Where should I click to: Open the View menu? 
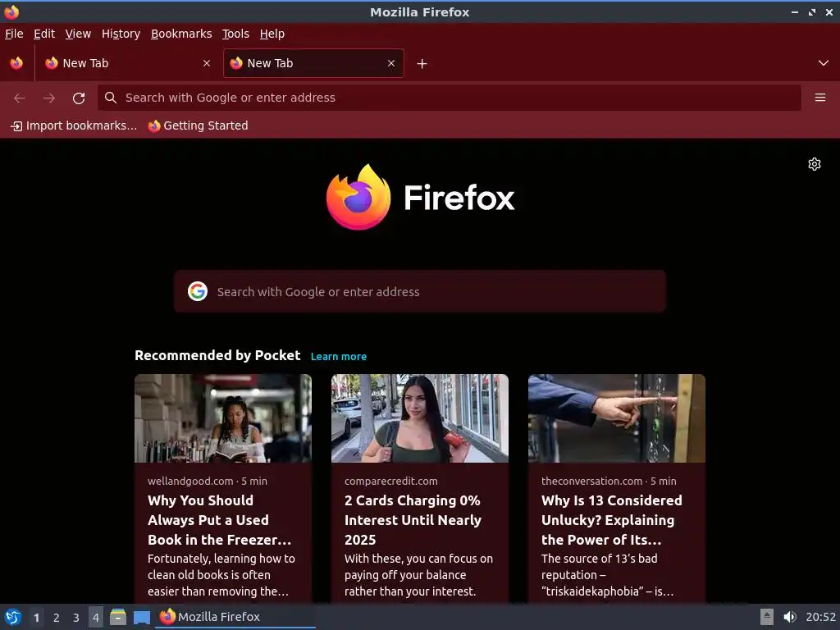click(x=78, y=34)
